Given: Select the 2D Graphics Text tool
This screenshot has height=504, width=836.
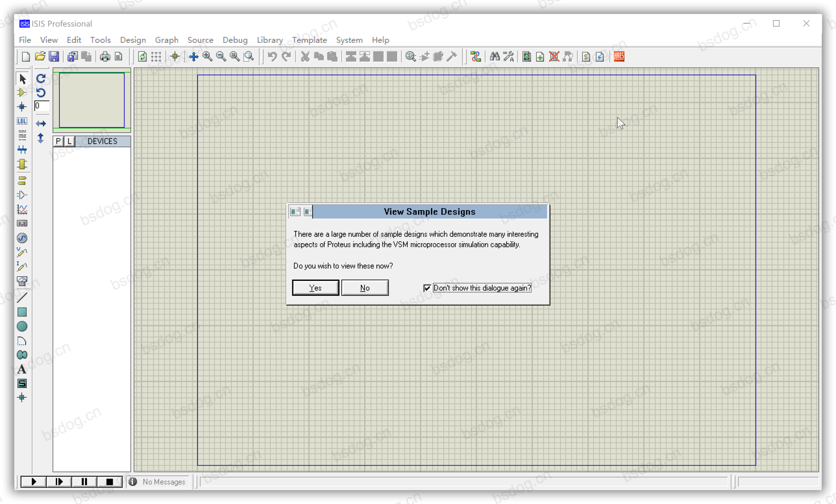Looking at the screenshot, I should pyautogui.click(x=22, y=369).
